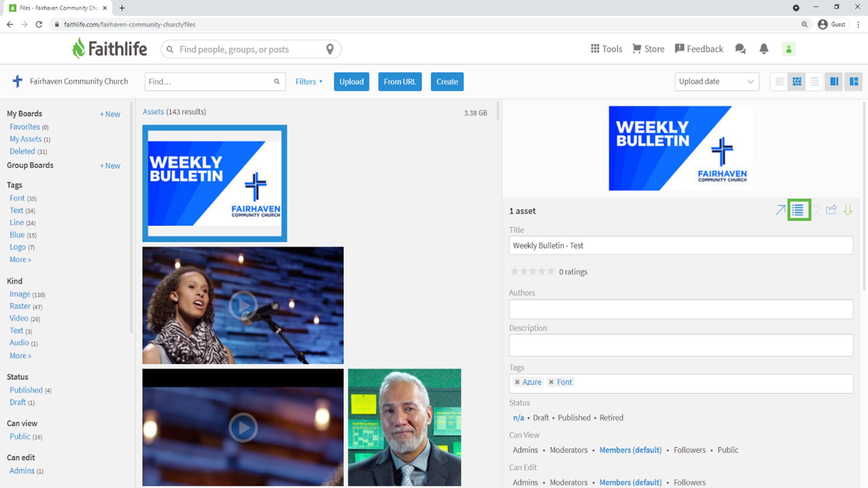Create a new board under My Boards
Image resolution: width=868 pixels, height=488 pixels.
110,114
